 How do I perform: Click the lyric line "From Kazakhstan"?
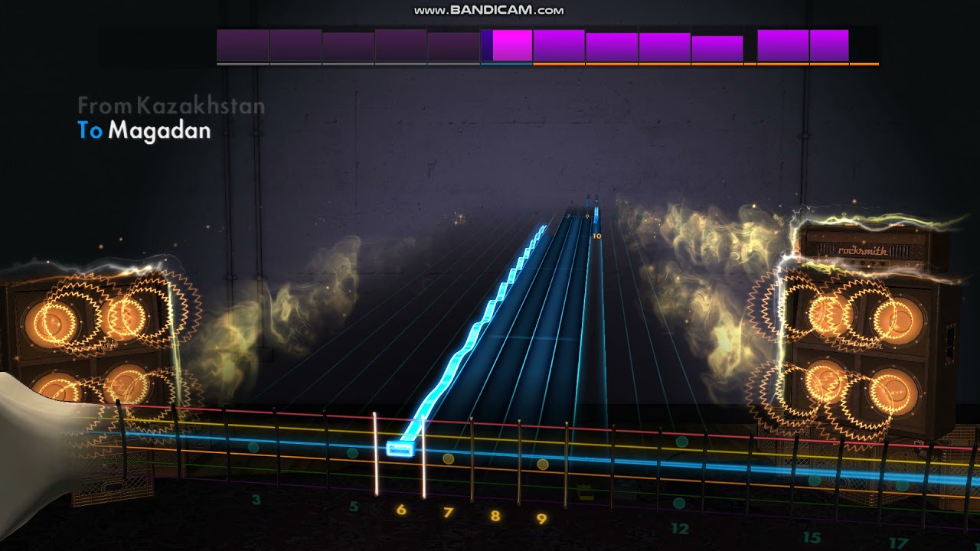171,106
